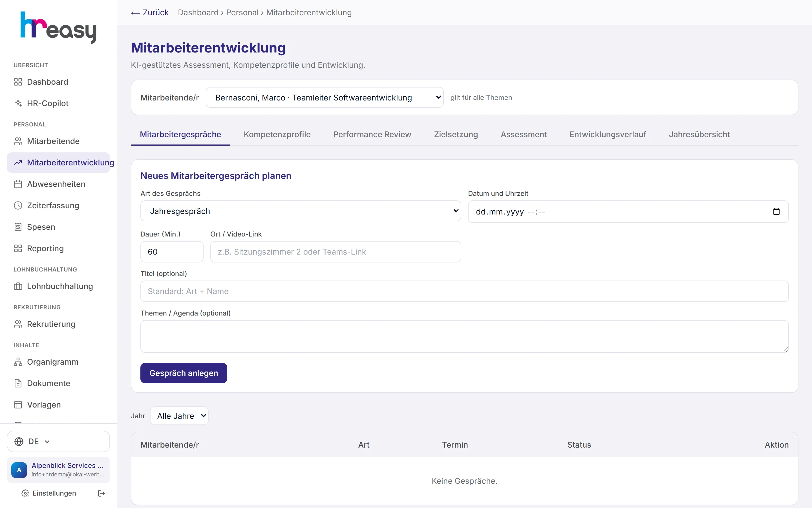Open the Art des Gesprächs dropdown
This screenshot has height=508, width=812.
[x=300, y=211]
